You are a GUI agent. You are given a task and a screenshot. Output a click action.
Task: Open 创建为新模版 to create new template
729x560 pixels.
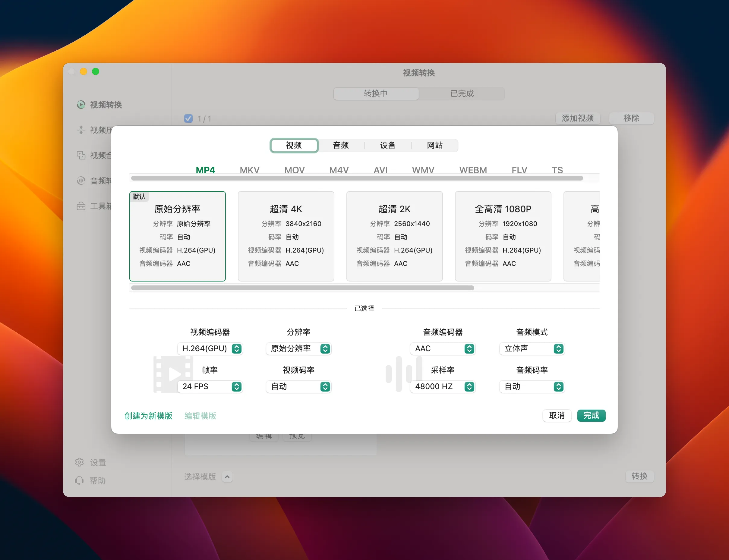tap(148, 416)
